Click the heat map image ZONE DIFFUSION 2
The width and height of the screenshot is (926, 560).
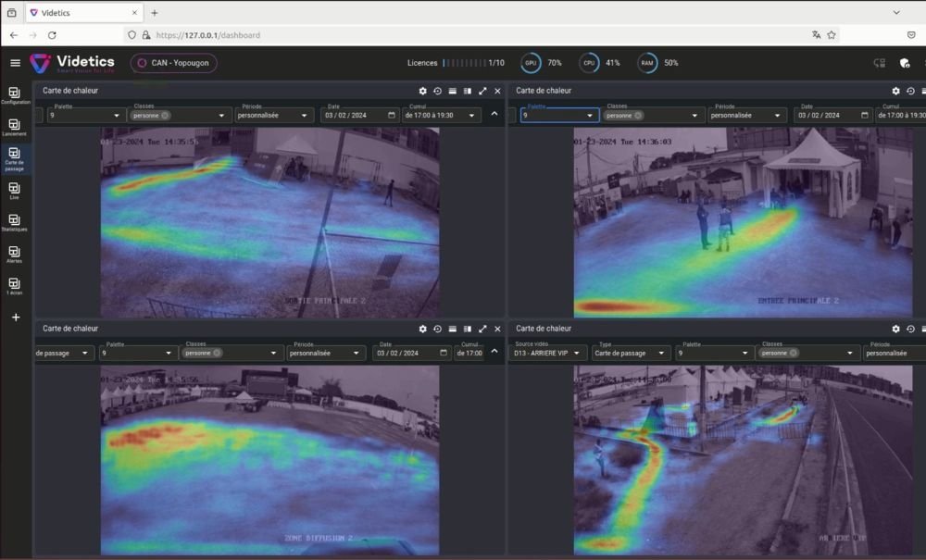point(269,460)
